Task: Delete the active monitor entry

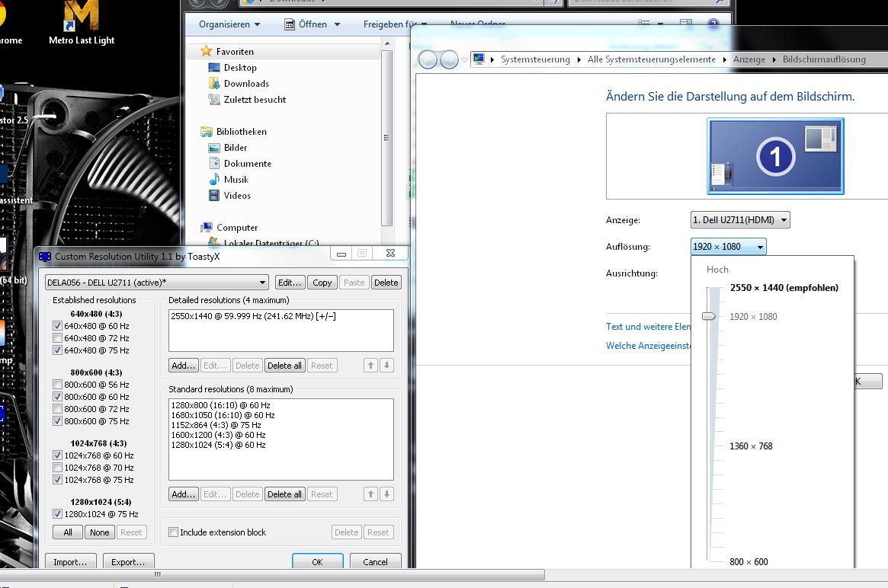Action: tap(386, 283)
